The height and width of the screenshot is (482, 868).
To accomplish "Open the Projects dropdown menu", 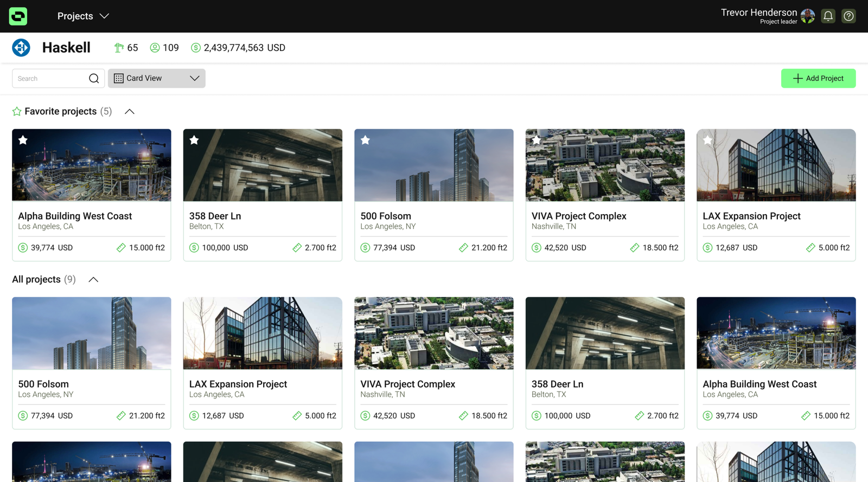I will tap(83, 16).
